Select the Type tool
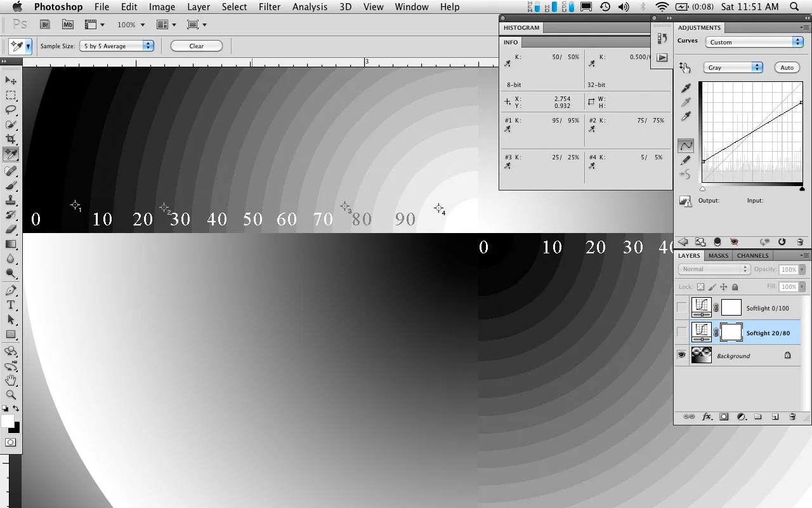Screen dimensions: 812x508 click(11, 305)
